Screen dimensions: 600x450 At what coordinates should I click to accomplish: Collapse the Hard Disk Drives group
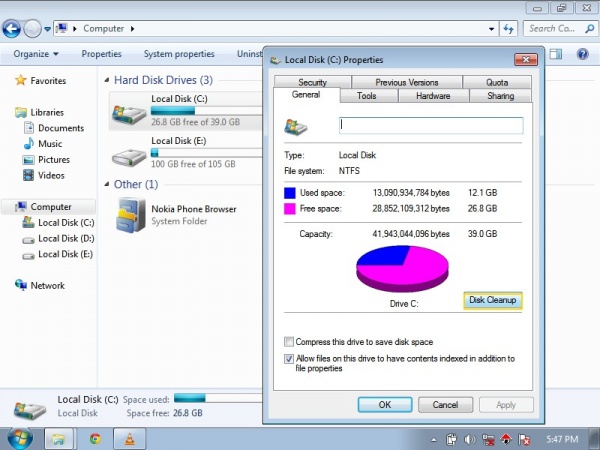coord(107,80)
